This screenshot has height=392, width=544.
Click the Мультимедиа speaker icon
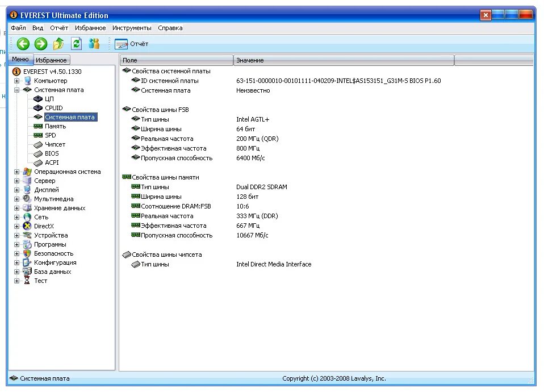click(x=27, y=199)
